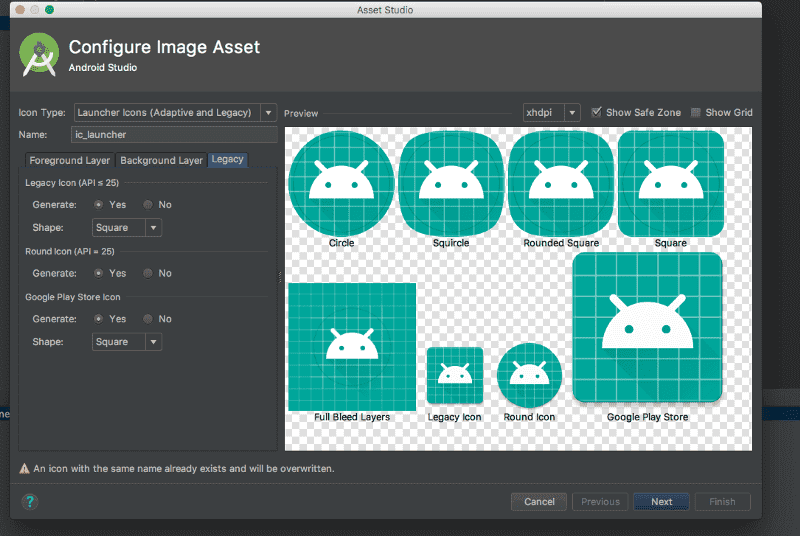Image resolution: width=800 pixels, height=536 pixels.
Task: Set Google Play Store Icon Generate to No
Action: point(147,319)
